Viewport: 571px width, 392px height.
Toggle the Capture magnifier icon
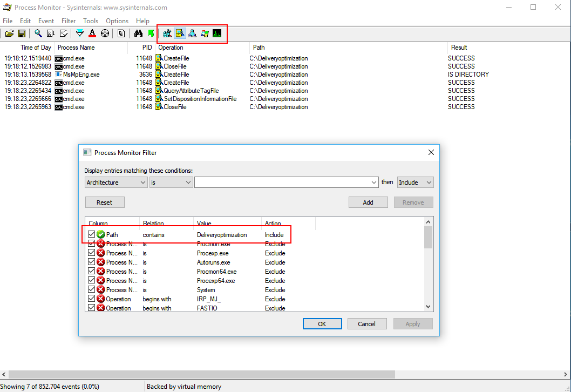point(38,33)
